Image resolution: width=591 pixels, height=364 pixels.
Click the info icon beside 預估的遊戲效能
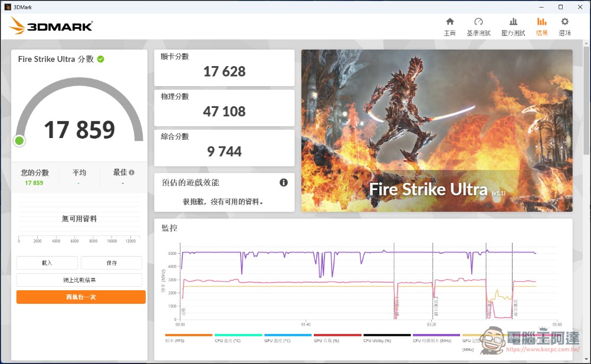point(283,182)
